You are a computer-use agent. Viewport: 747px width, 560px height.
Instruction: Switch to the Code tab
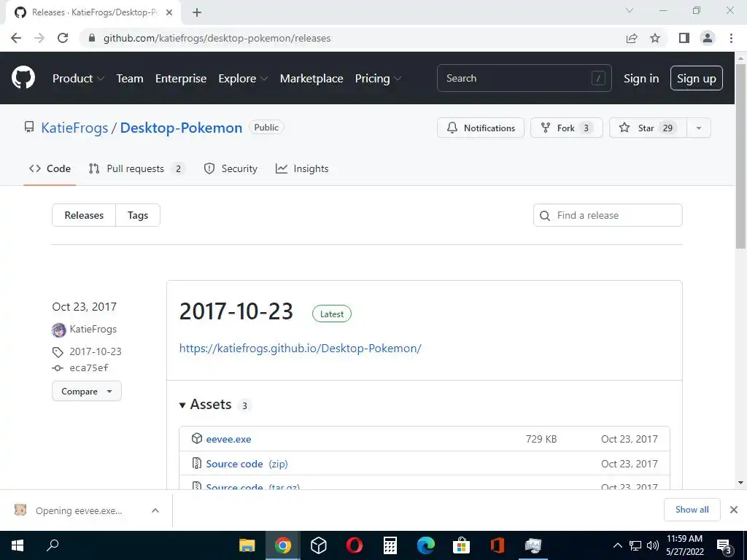point(50,168)
